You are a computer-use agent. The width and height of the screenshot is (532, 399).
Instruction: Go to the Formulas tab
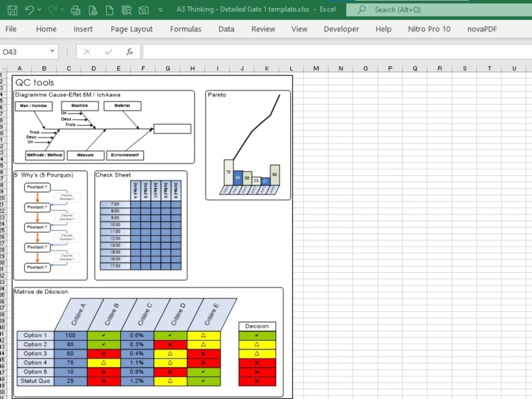tap(186, 29)
